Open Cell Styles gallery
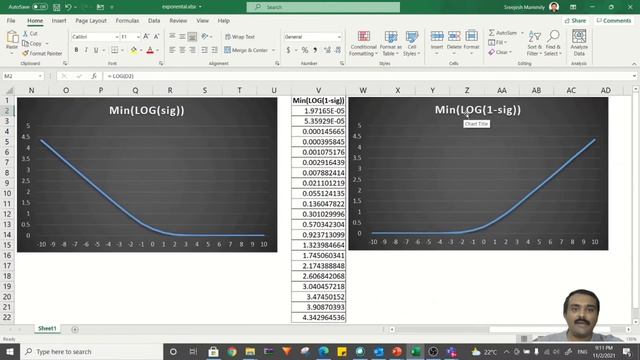 [x=411, y=43]
